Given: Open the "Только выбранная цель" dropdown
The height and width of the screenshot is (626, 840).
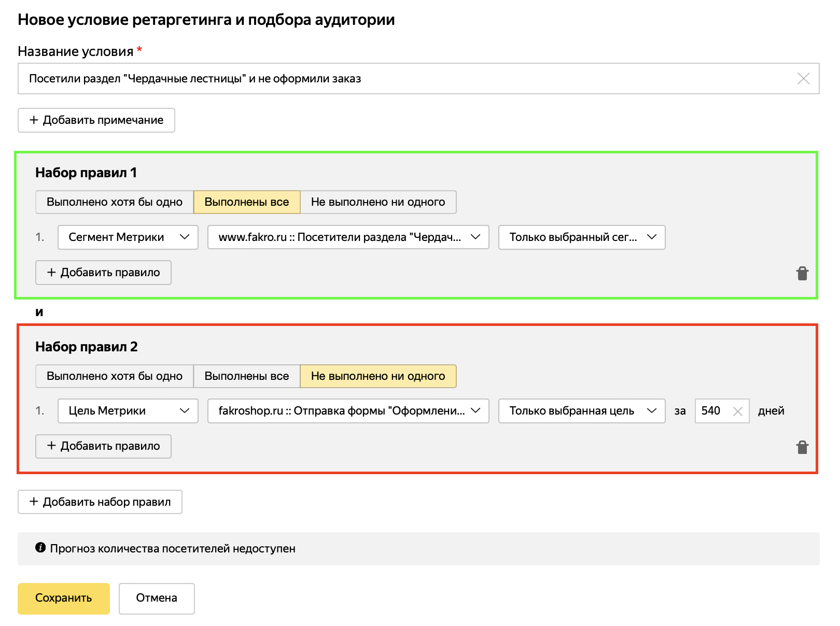Looking at the screenshot, I should click(x=581, y=411).
